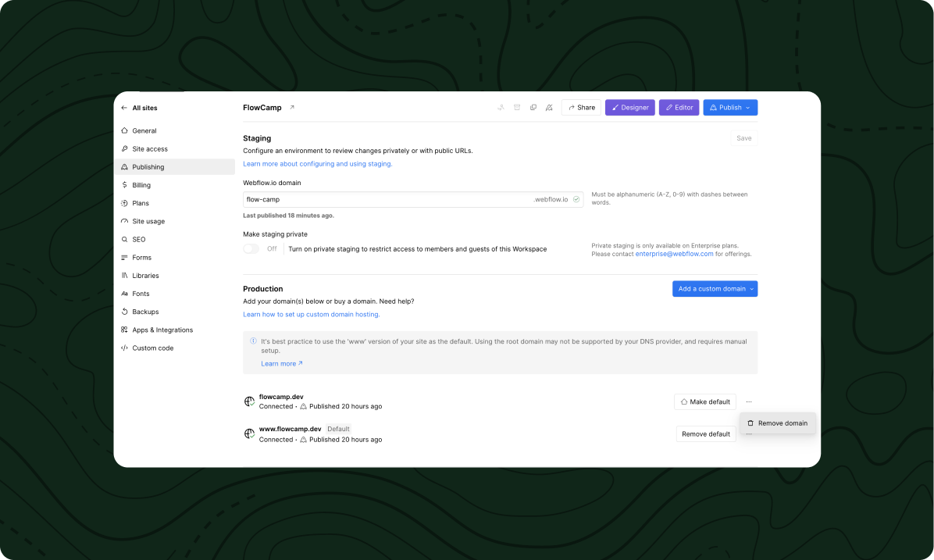Viewport: 934px width, 560px height.
Task: Toggle Make staging private switch
Action: 251,249
